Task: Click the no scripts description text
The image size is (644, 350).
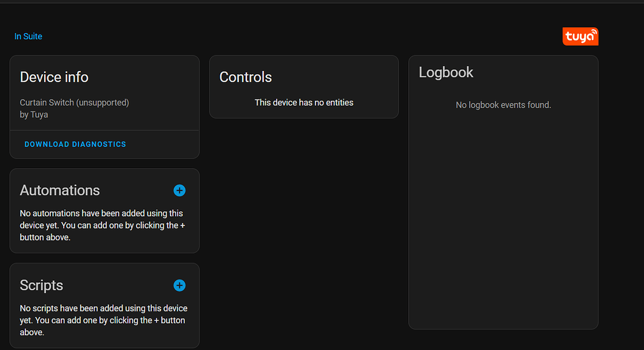Action: click(x=103, y=320)
